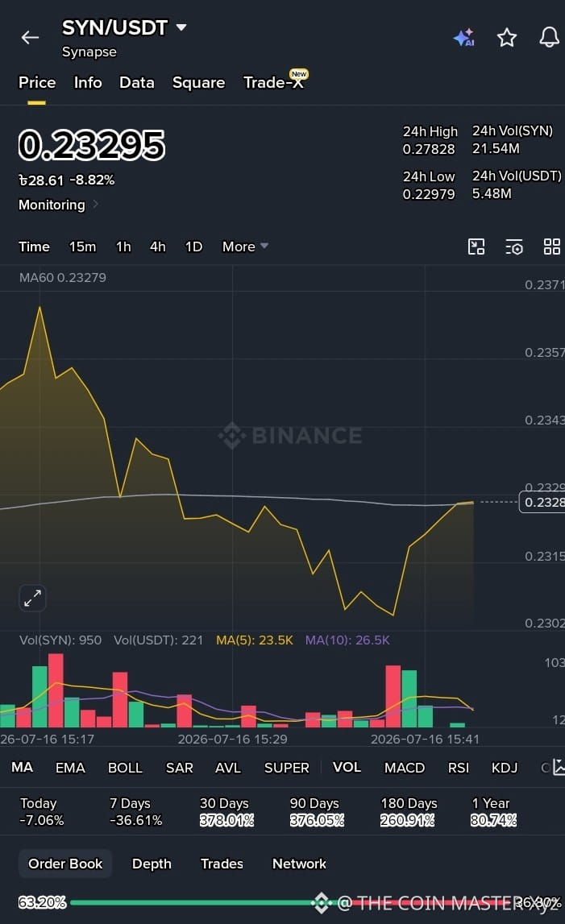
Task: Toggle the EMA indicator
Action: click(x=70, y=768)
